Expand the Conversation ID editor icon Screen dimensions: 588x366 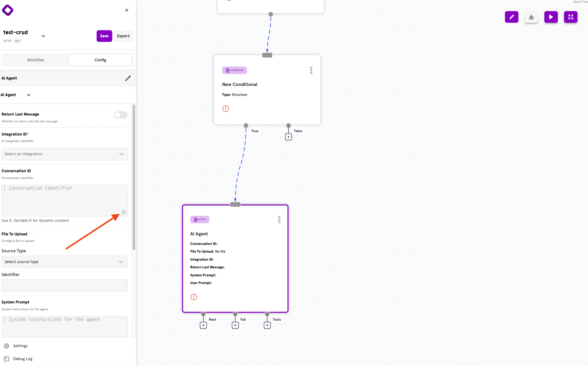point(124,212)
